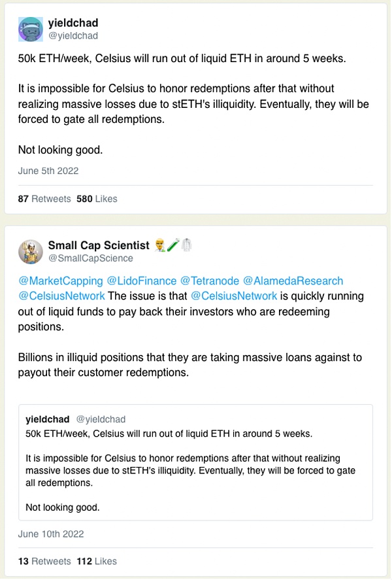Click the lab coat emoji
This screenshot has height=580, width=392.
(187, 245)
